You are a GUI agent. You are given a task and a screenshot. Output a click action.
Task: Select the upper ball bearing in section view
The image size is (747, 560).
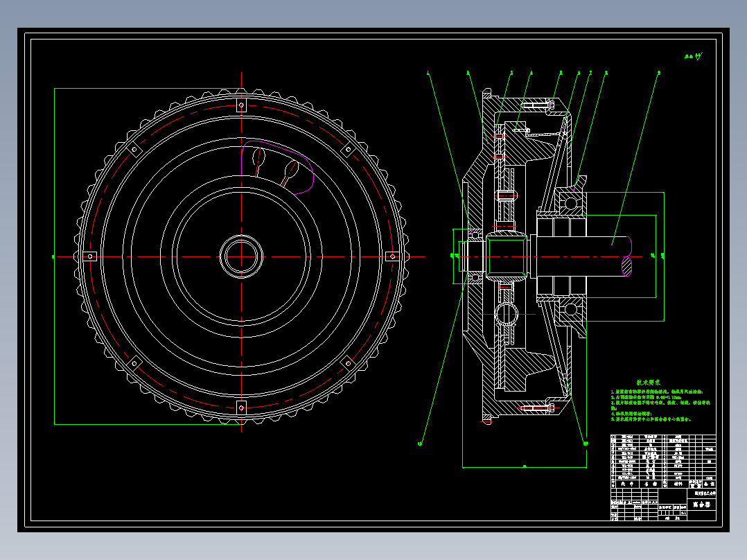pos(570,204)
